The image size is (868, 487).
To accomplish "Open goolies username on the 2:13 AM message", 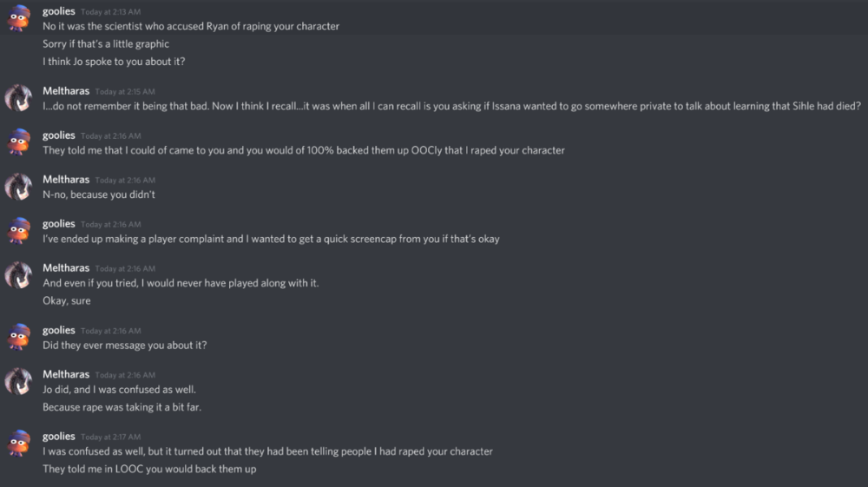I will [59, 11].
